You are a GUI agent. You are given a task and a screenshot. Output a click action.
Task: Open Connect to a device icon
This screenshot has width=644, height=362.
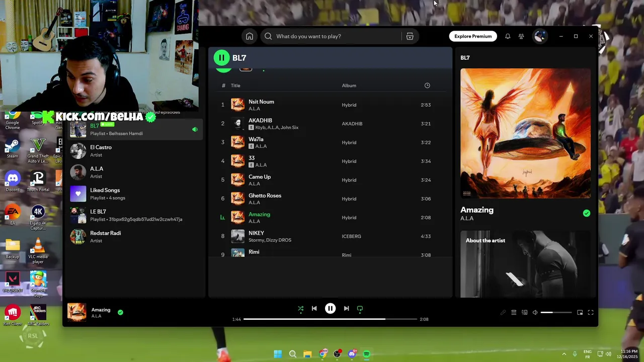click(x=524, y=313)
